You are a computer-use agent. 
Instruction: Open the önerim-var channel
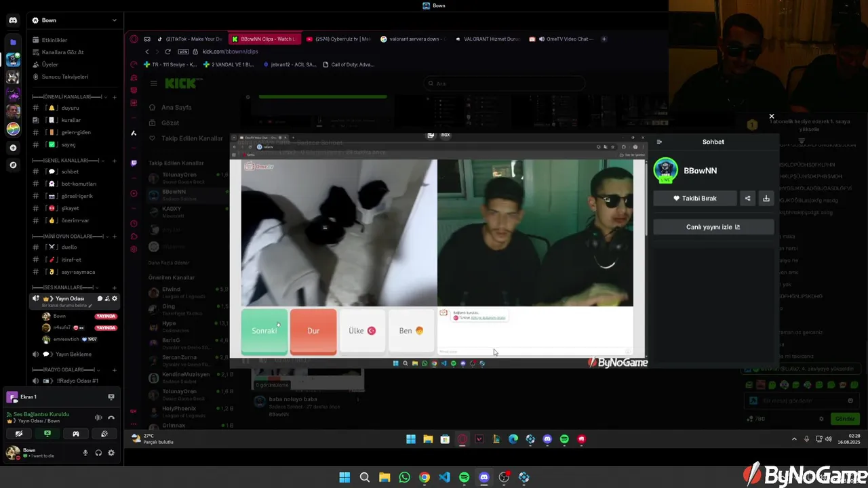click(x=75, y=220)
